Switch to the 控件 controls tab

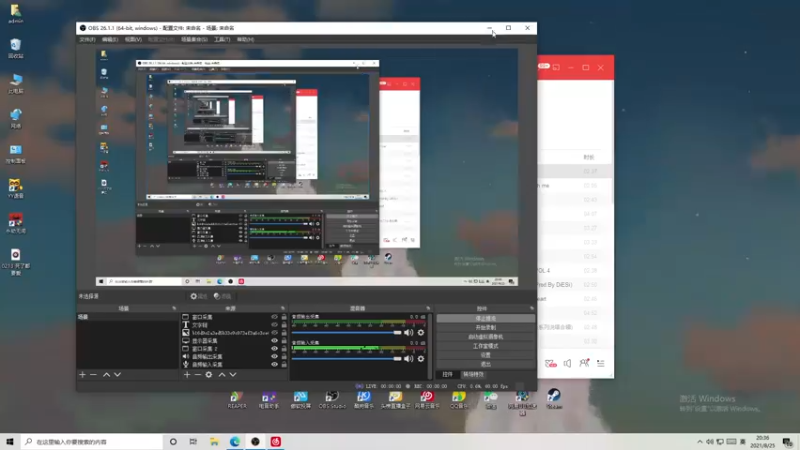point(447,374)
